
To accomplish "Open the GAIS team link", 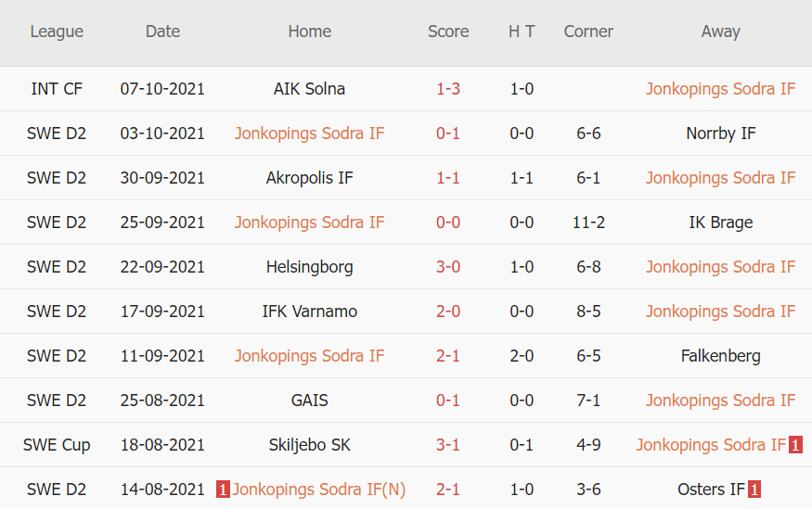I will pos(309,401).
